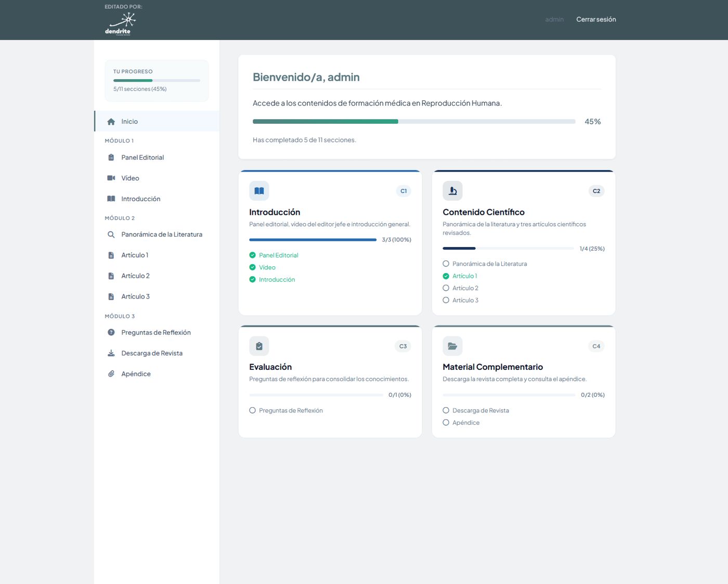Click the document icon beside sidebar Artículo 1
Viewport: 728px width, 584px height.
tap(111, 255)
